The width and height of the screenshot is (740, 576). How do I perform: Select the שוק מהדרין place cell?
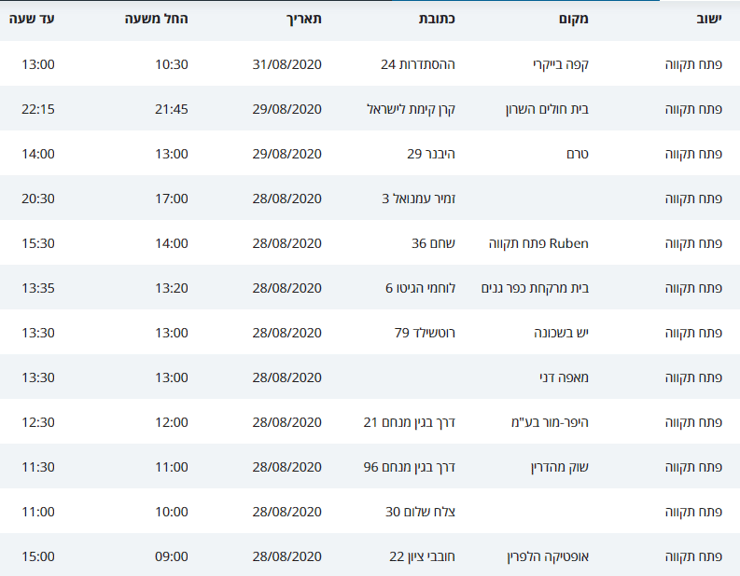pos(560,467)
